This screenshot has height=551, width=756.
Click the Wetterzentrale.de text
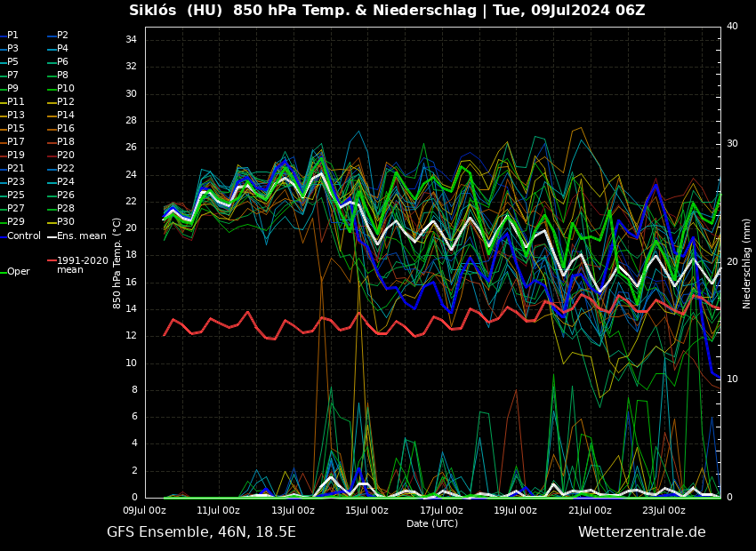[x=641, y=532]
